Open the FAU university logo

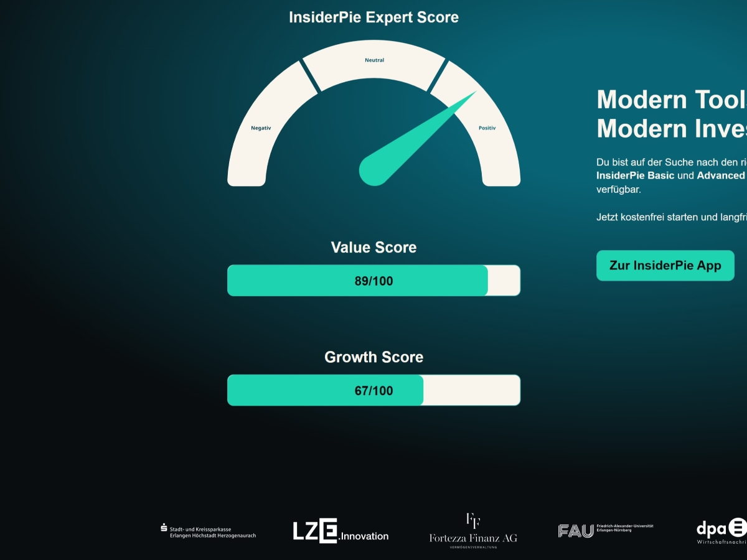(606, 531)
